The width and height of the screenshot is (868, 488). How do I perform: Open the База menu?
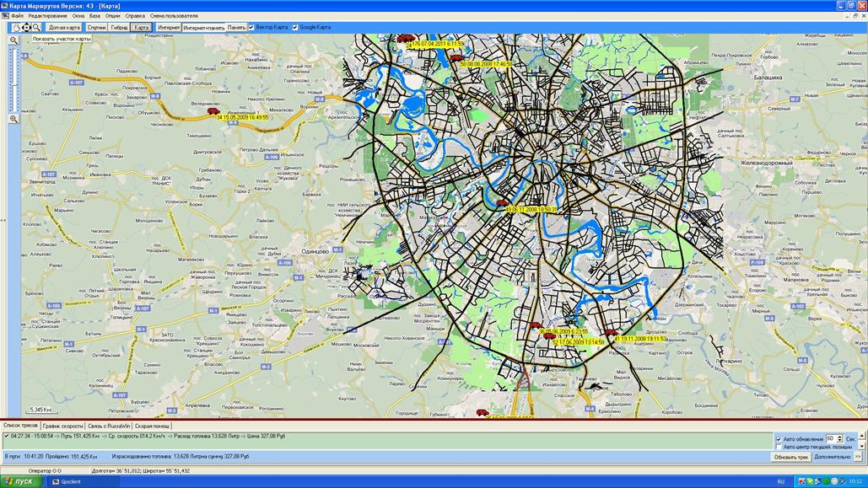[95, 16]
